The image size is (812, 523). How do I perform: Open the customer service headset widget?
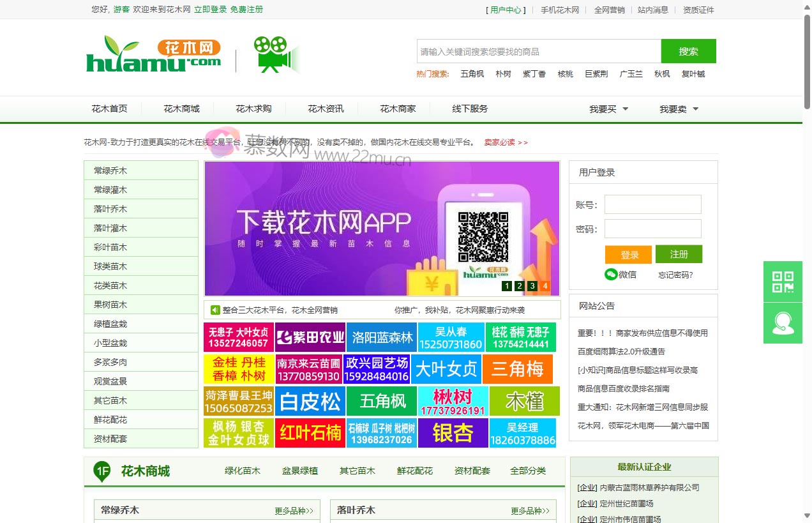783,323
